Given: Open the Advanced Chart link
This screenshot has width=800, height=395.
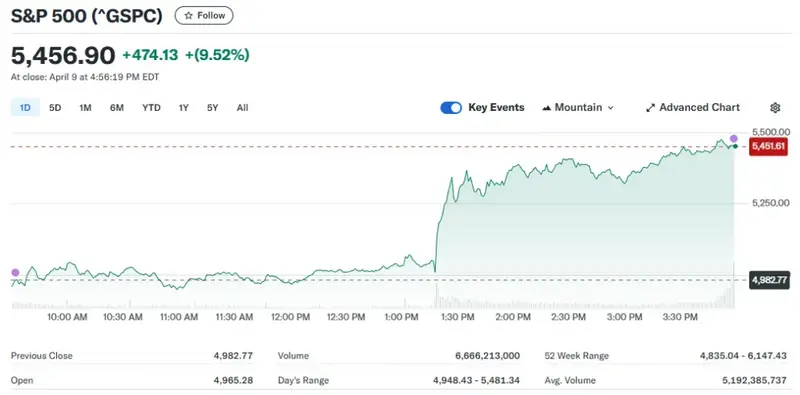Looking at the screenshot, I should pyautogui.click(x=693, y=108).
